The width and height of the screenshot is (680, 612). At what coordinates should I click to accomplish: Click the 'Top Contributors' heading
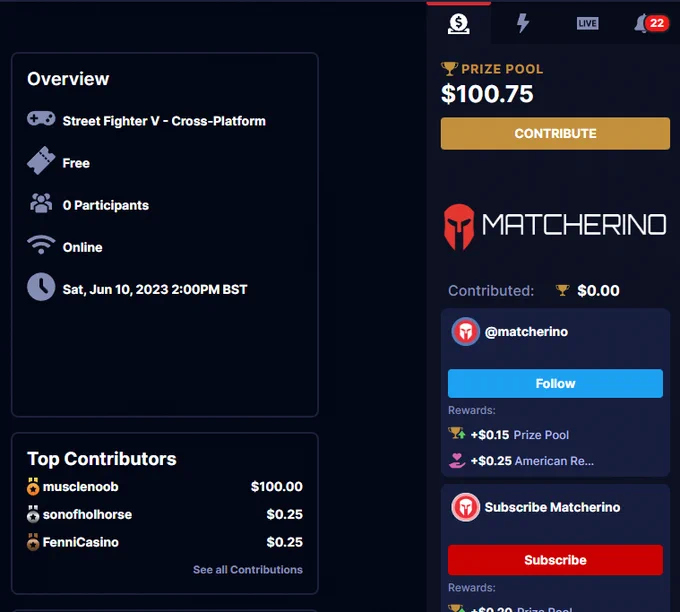[101, 459]
